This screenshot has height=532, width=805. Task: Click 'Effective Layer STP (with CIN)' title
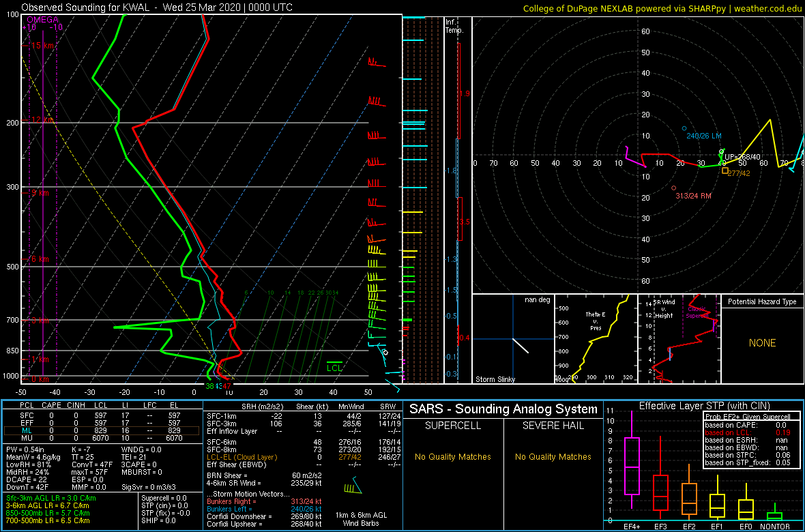click(x=704, y=407)
